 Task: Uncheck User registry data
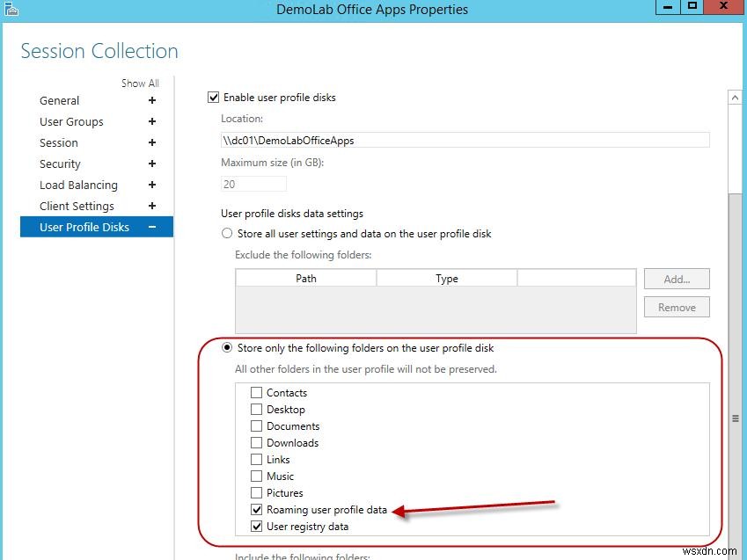point(255,526)
